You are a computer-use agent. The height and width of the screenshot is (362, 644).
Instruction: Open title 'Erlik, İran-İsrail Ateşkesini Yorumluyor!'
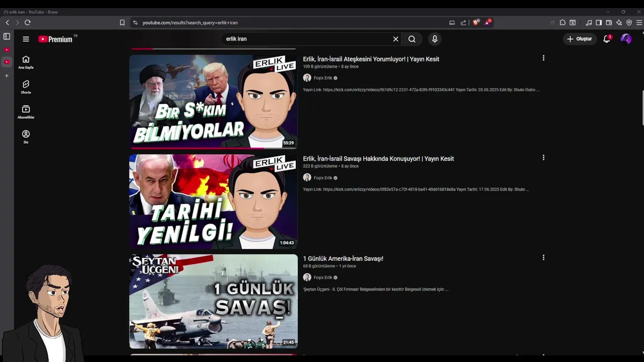(x=371, y=59)
